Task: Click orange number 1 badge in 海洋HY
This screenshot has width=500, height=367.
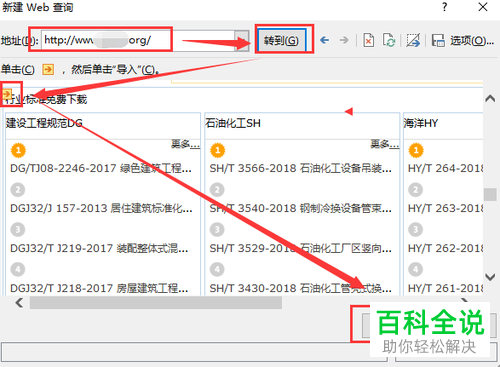Action: click(416, 150)
